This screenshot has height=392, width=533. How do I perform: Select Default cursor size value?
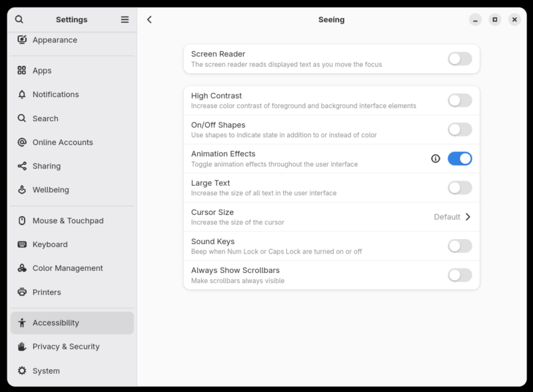[446, 217]
